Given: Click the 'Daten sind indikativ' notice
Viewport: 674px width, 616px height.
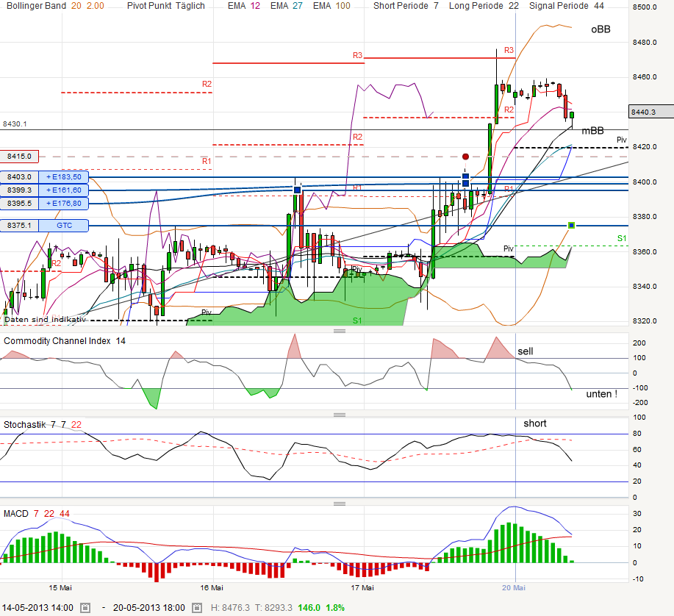Looking at the screenshot, I should 45,319.
